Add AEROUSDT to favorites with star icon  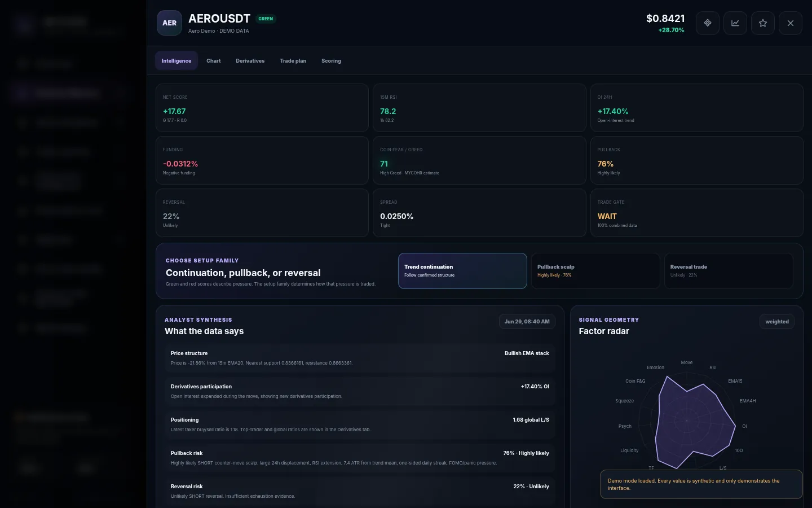[x=762, y=23]
